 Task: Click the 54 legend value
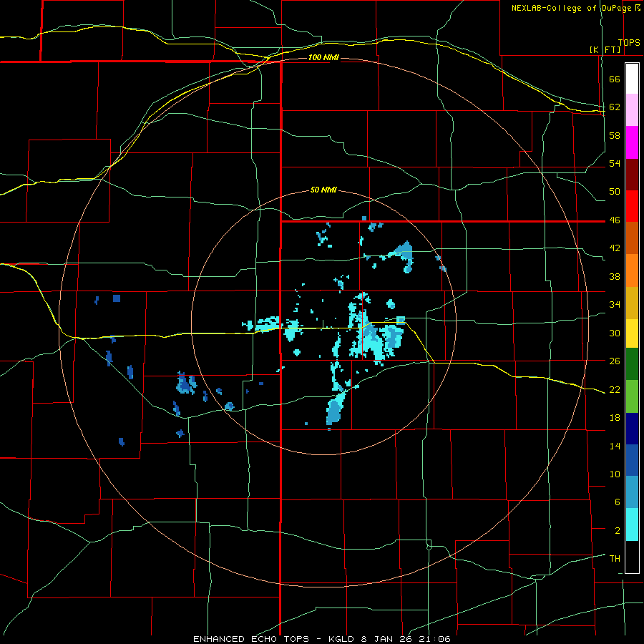click(615, 163)
